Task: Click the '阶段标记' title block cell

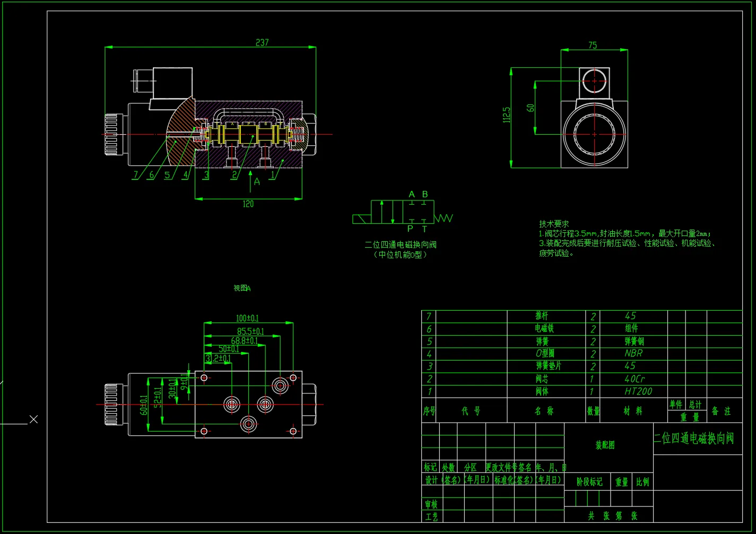Action: [x=589, y=482]
